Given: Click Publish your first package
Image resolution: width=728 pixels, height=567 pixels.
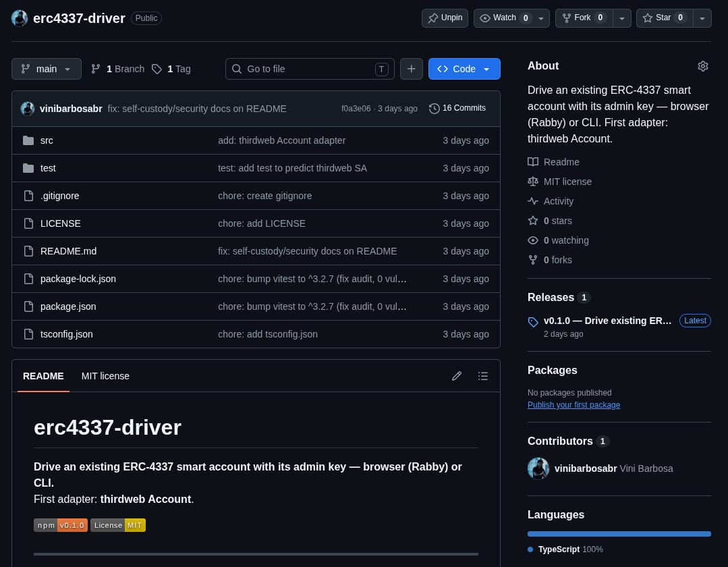Looking at the screenshot, I should 573,405.
